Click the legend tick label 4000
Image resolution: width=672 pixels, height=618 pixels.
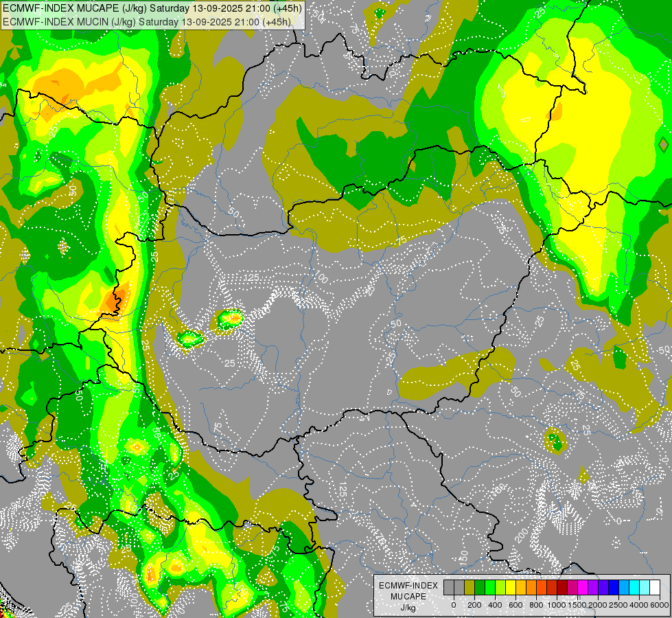(639, 605)
